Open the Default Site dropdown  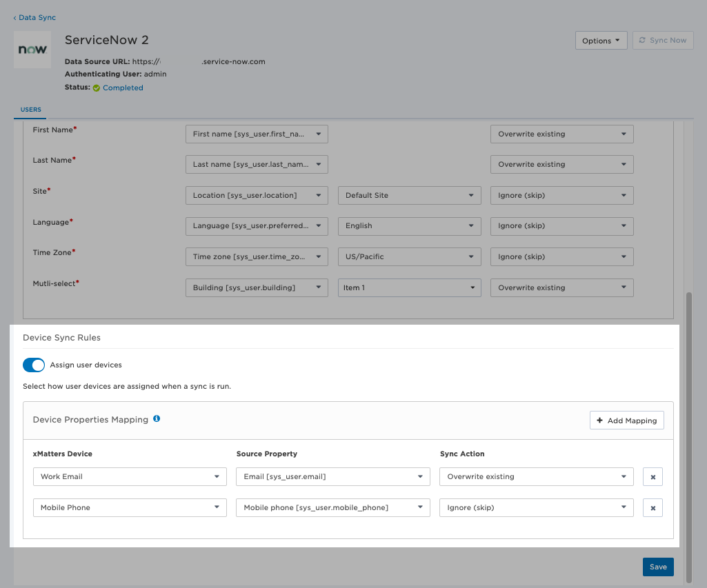click(x=410, y=196)
